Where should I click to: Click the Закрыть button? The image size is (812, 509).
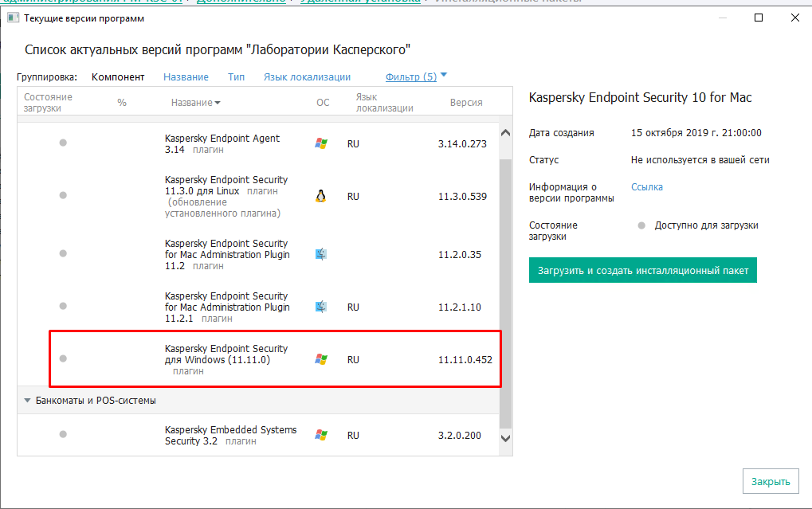click(771, 481)
